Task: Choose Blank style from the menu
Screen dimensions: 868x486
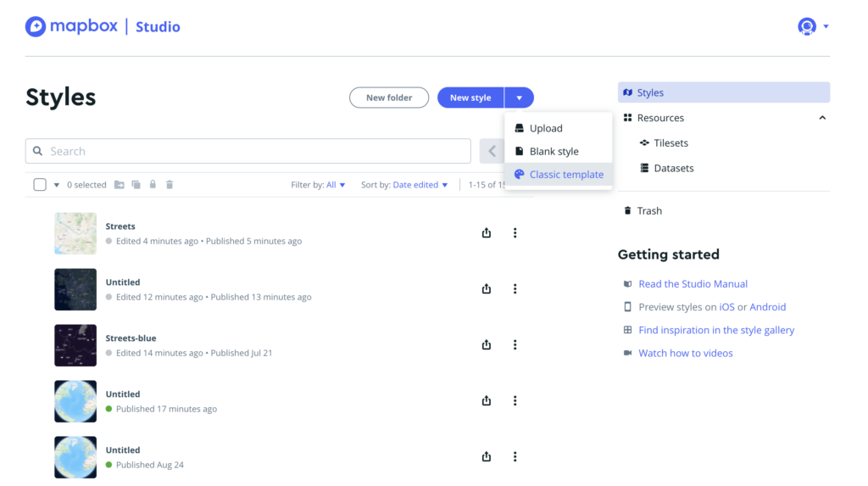Action: coord(558,151)
